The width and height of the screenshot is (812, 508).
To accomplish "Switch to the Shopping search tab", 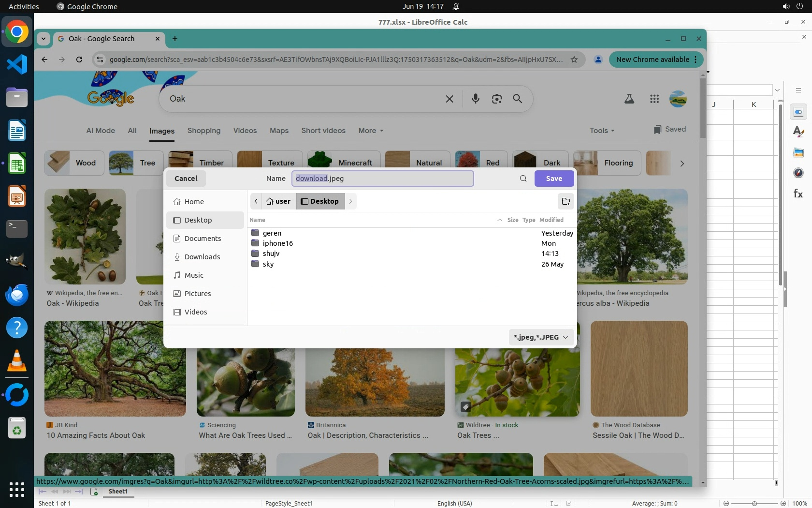I will click(x=203, y=131).
